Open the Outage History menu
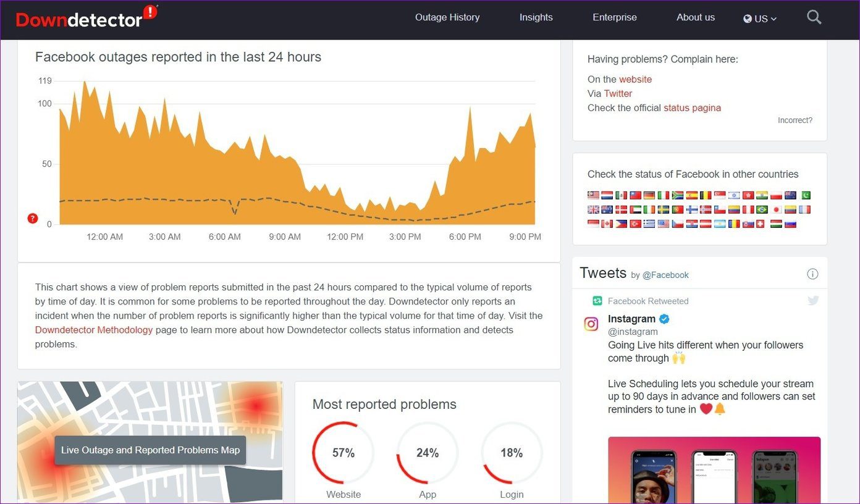Screen dimensions: 860x504 (x=447, y=17)
